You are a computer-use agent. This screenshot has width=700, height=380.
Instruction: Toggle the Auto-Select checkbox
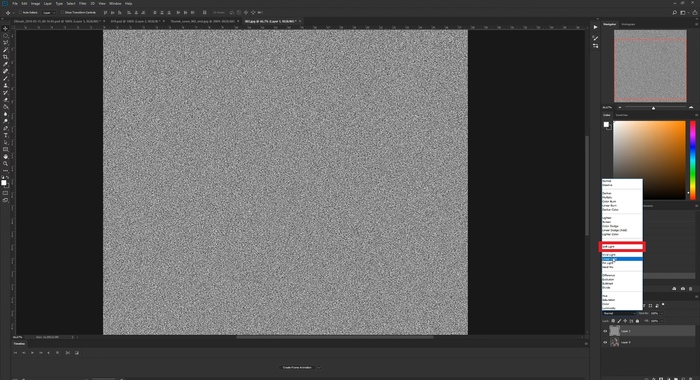(20, 13)
